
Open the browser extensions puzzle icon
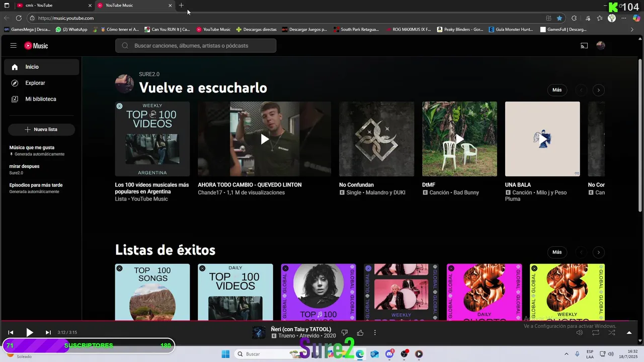[574, 18]
